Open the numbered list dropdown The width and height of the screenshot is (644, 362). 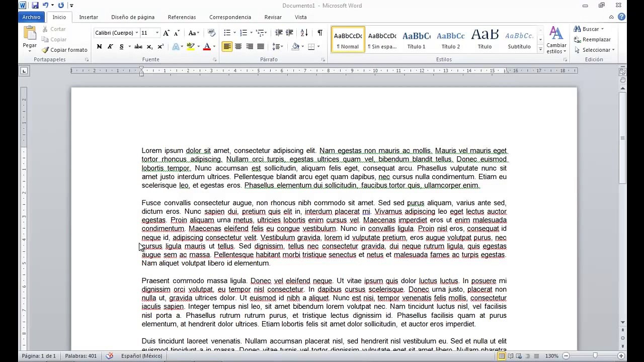pos(251,33)
